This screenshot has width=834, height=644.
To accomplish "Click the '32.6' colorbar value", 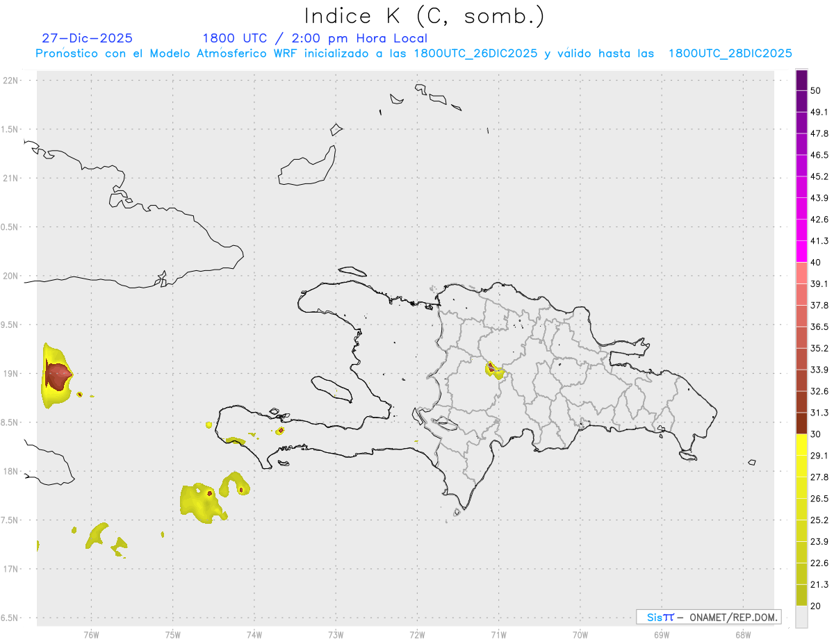I will (x=819, y=391).
